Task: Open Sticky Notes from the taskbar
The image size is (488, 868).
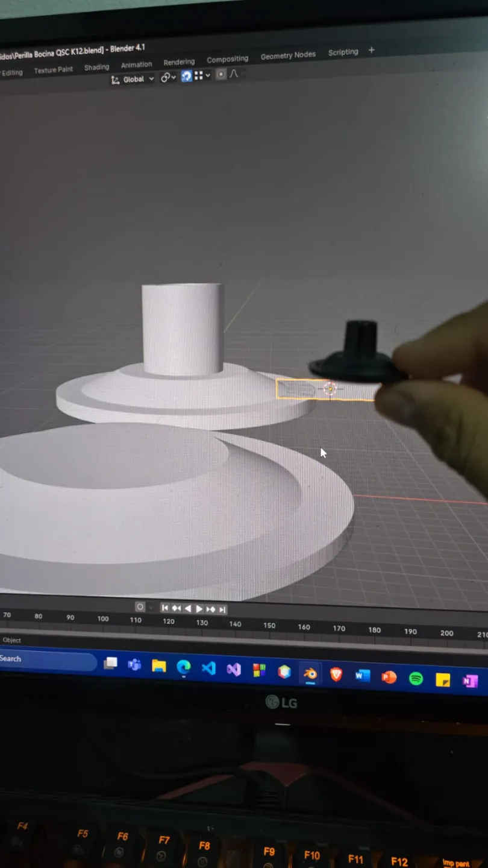Action: [x=443, y=680]
